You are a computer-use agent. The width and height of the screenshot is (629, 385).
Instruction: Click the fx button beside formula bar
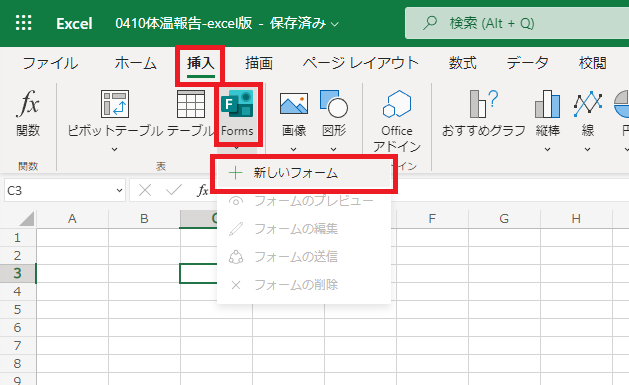(x=203, y=190)
